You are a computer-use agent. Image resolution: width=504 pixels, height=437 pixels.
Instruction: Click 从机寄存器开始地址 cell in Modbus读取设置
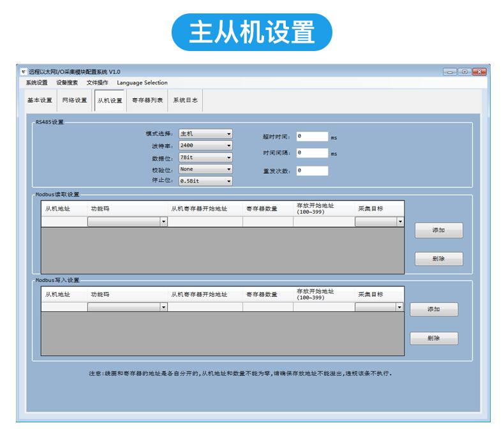point(205,221)
